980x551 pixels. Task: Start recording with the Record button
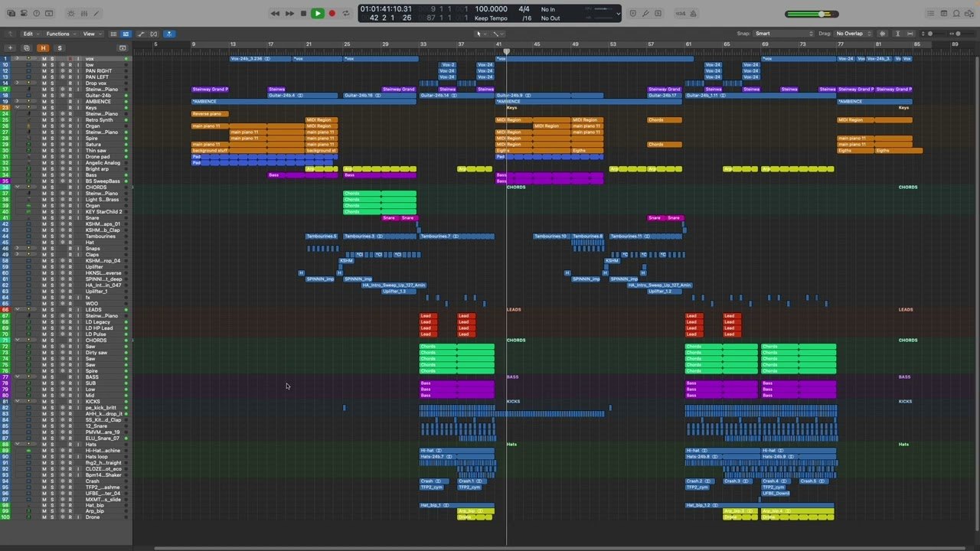coord(332,13)
